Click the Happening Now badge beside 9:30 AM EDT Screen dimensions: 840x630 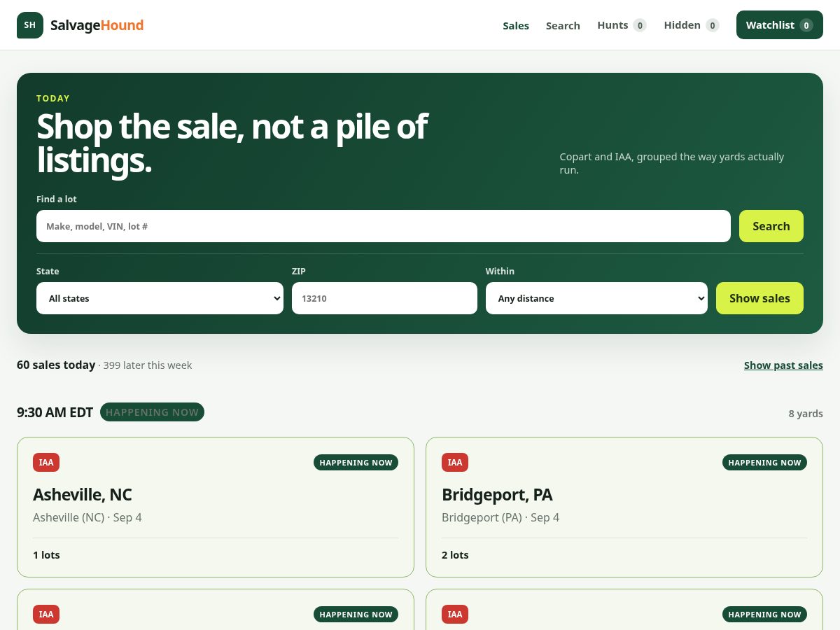click(152, 412)
